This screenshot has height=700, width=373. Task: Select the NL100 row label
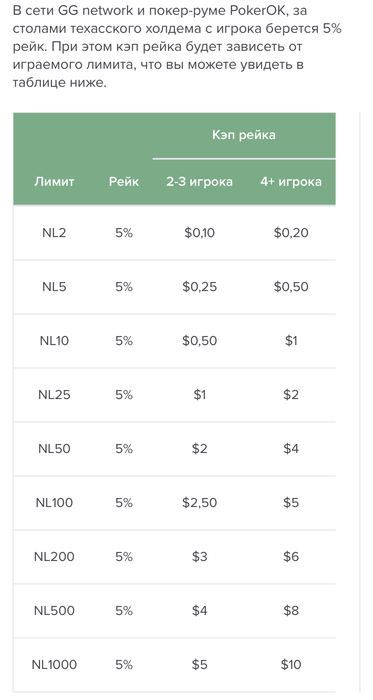pos(54,503)
